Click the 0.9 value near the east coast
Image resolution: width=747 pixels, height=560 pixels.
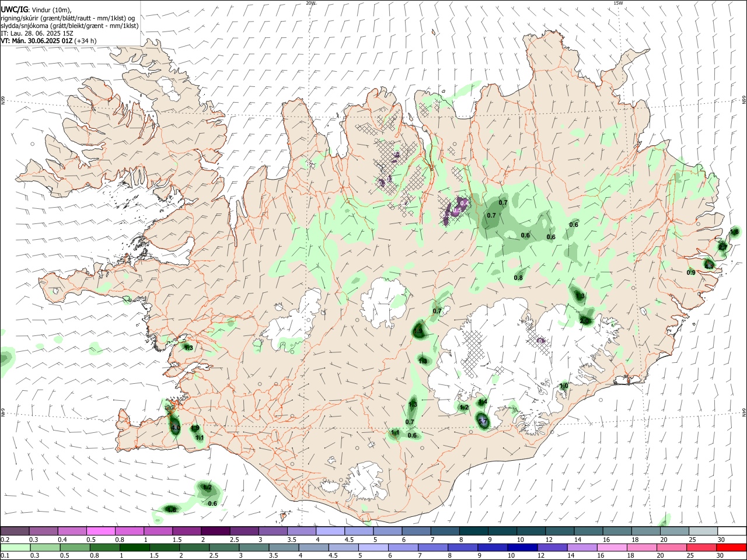[x=691, y=272]
